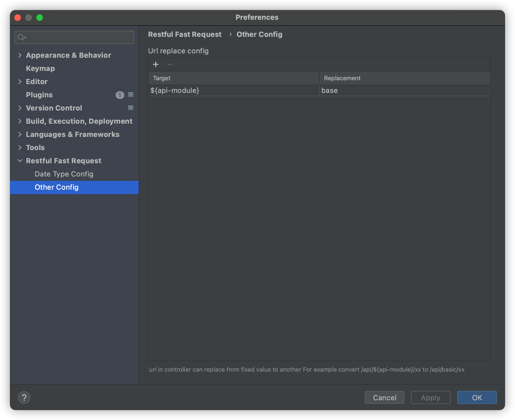This screenshot has height=420, width=515.
Task: Expand the Languages & Frameworks chevron
Action: tap(20, 134)
